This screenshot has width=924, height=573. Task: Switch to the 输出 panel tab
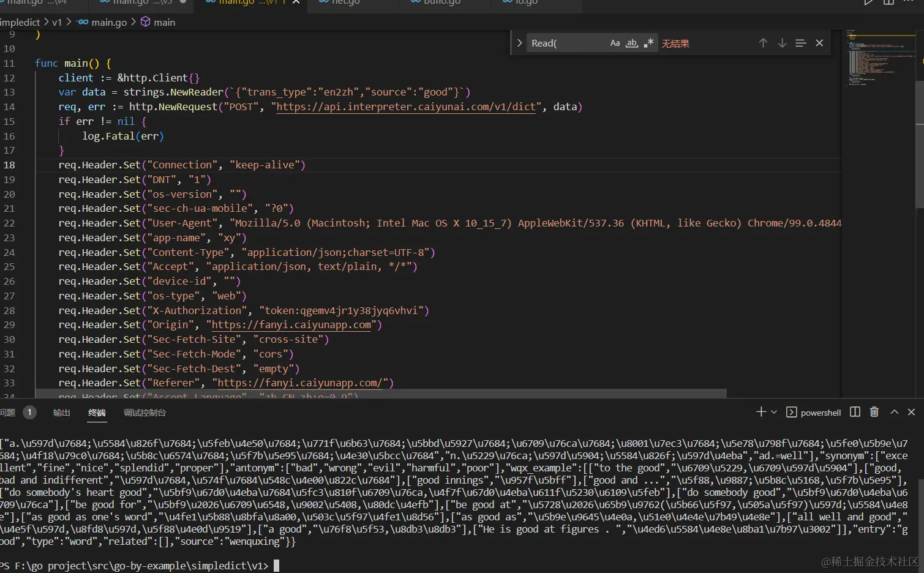61,413
